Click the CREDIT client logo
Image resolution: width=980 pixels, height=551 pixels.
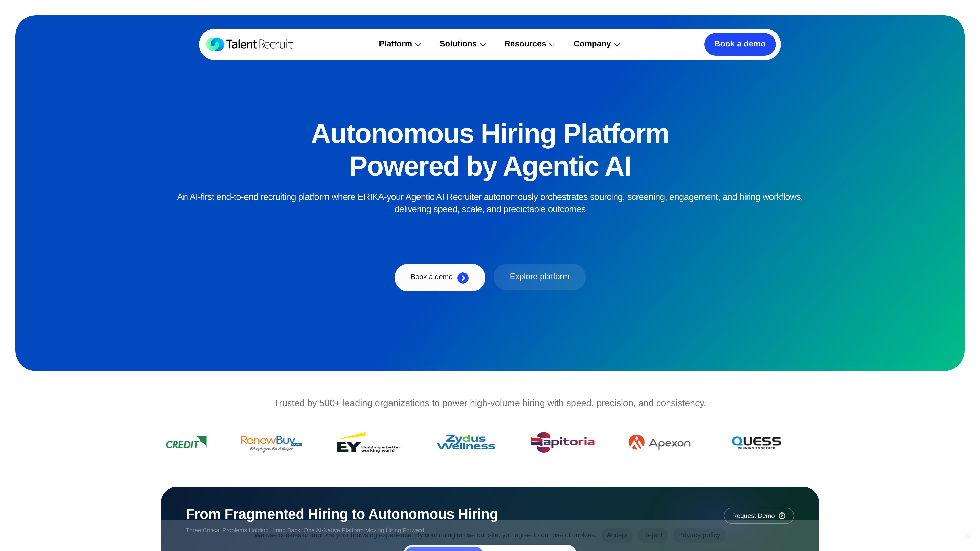point(186,443)
